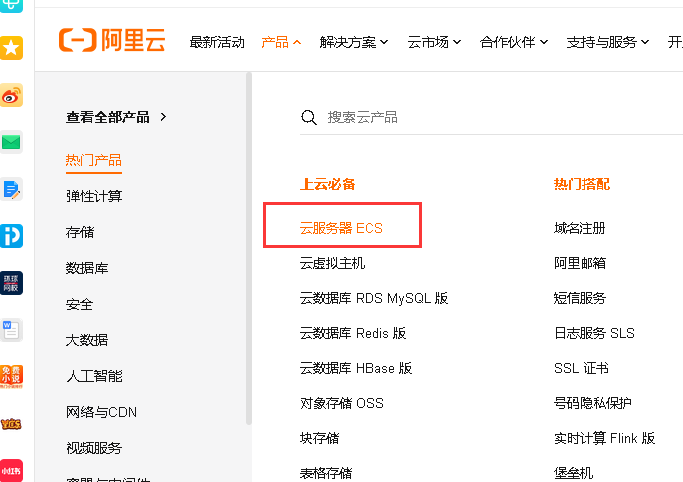Image resolution: width=683 pixels, height=482 pixels.
Task: Select the 数据库 category
Action: coord(87,268)
